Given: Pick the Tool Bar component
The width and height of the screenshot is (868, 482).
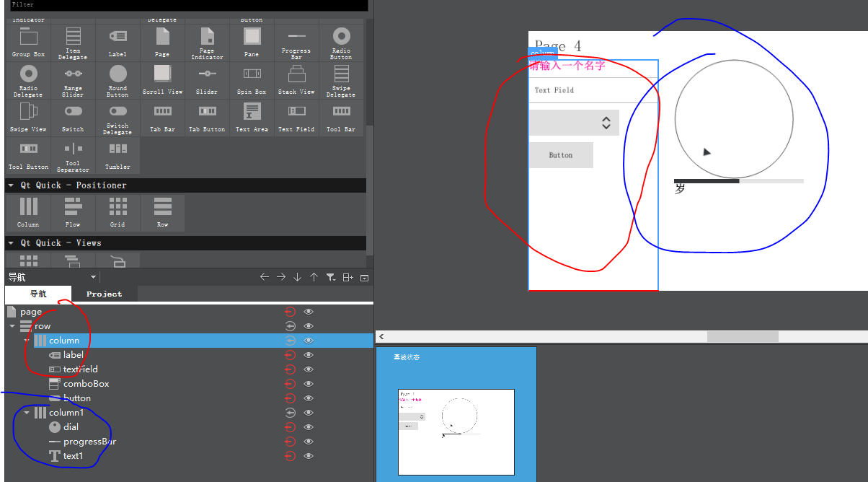Looking at the screenshot, I should coord(341,118).
